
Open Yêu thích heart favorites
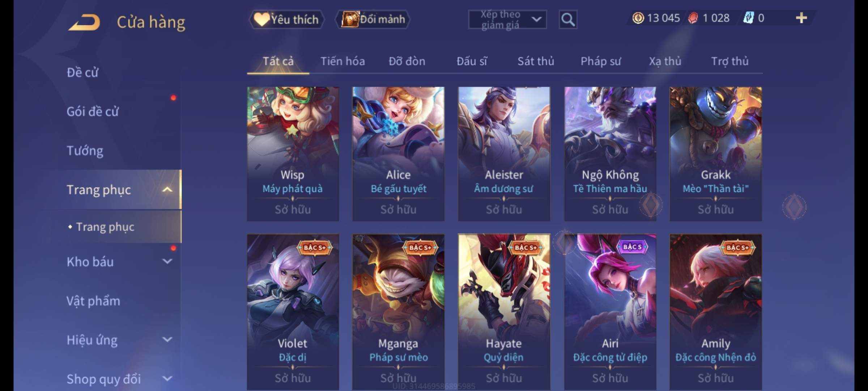(x=286, y=19)
